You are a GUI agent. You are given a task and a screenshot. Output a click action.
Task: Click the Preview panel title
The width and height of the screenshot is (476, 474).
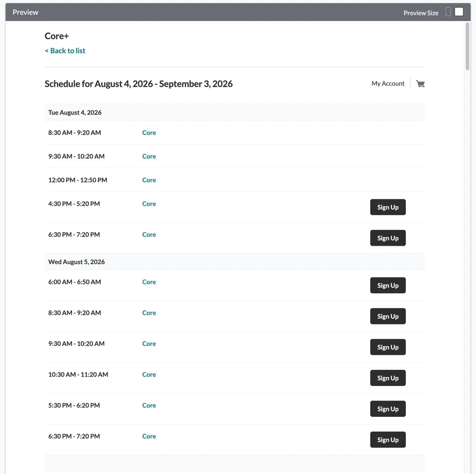25,12
